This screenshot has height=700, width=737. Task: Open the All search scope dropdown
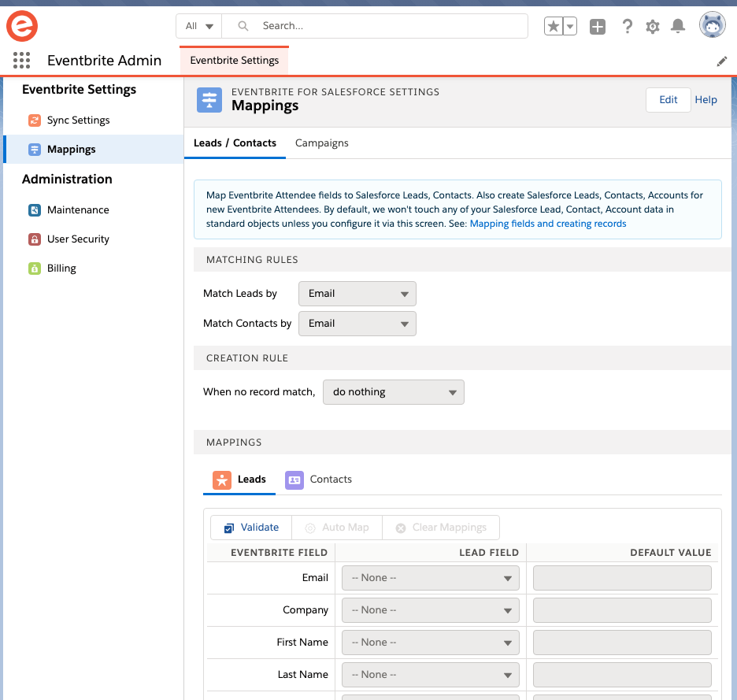click(x=199, y=26)
